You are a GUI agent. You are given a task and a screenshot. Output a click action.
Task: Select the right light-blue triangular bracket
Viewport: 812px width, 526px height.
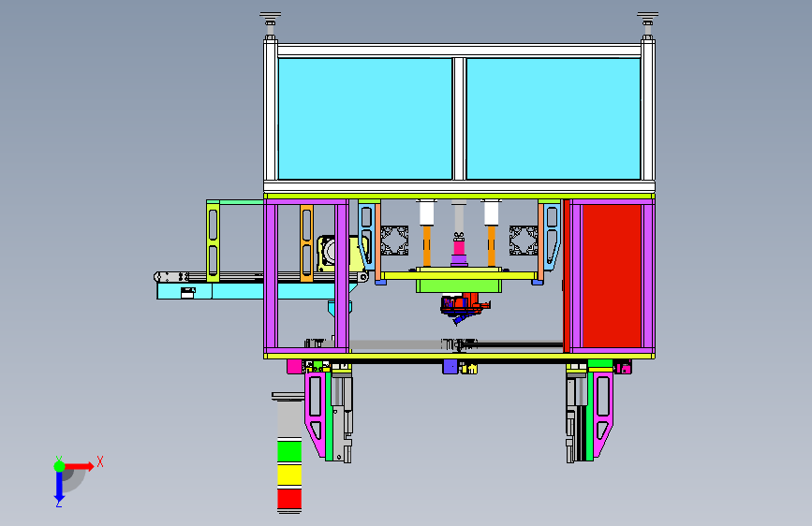click(552, 236)
